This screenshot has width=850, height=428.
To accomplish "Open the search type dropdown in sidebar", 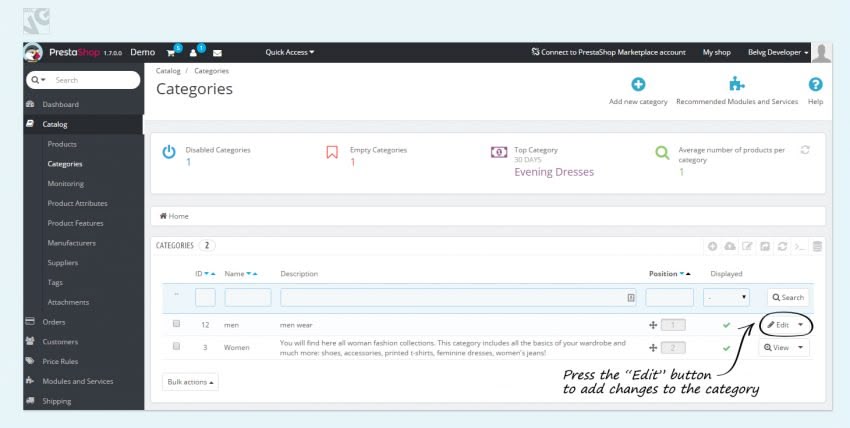I will pyautogui.click(x=38, y=80).
